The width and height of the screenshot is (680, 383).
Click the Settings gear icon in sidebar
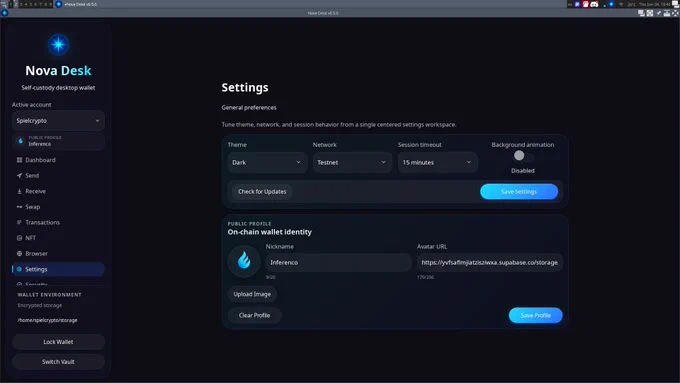tap(19, 269)
